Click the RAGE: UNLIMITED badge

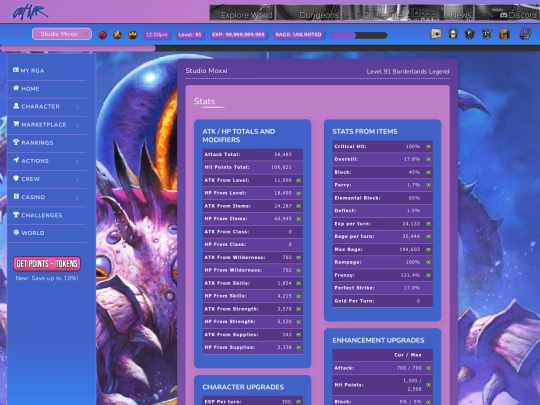pyautogui.click(x=299, y=35)
